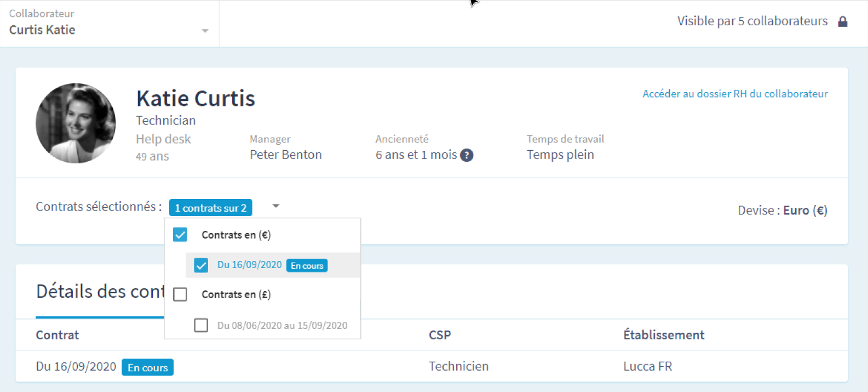
Task: Click the 'En cours' badge in contract table
Action: pyautogui.click(x=147, y=367)
